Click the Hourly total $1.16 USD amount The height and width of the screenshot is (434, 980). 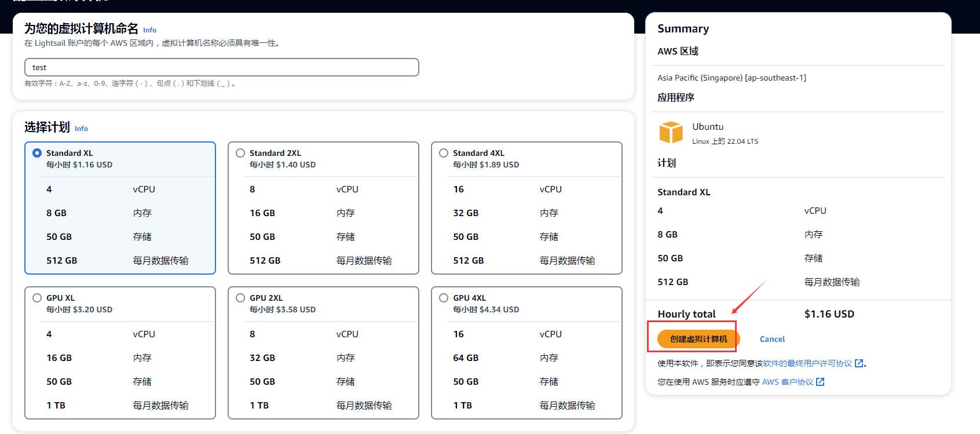coord(829,314)
